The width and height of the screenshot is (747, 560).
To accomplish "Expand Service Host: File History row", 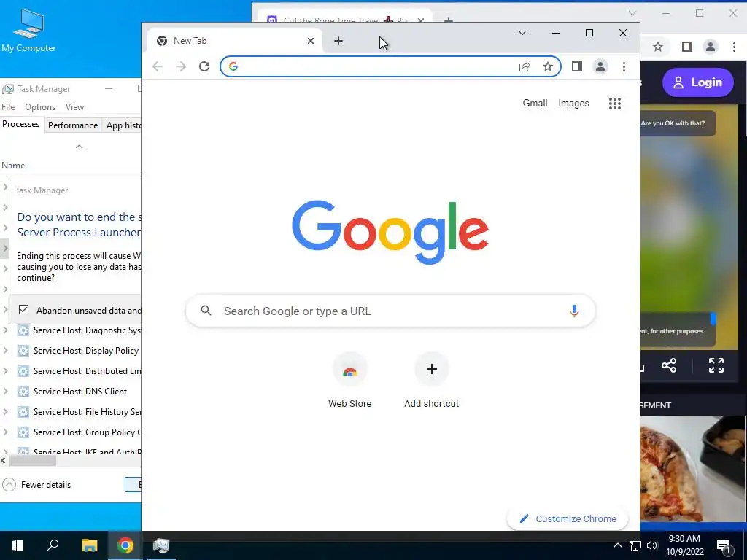I will click(x=5, y=411).
